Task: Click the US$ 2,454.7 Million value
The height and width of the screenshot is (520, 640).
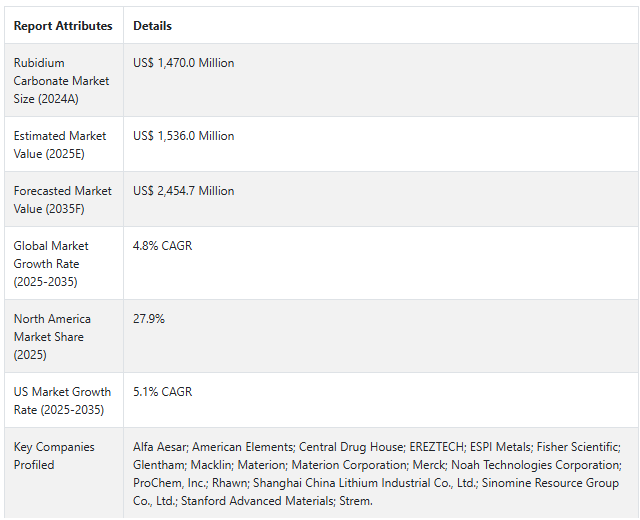Action: [184, 191]
